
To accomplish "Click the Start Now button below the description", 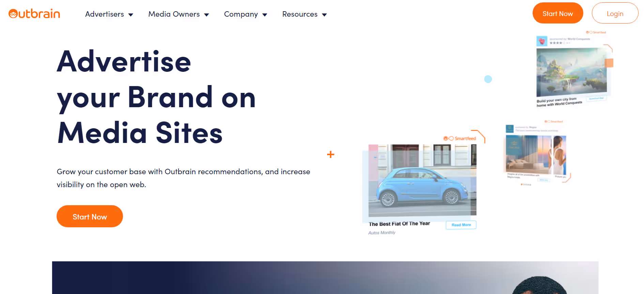I will (90, 216).
